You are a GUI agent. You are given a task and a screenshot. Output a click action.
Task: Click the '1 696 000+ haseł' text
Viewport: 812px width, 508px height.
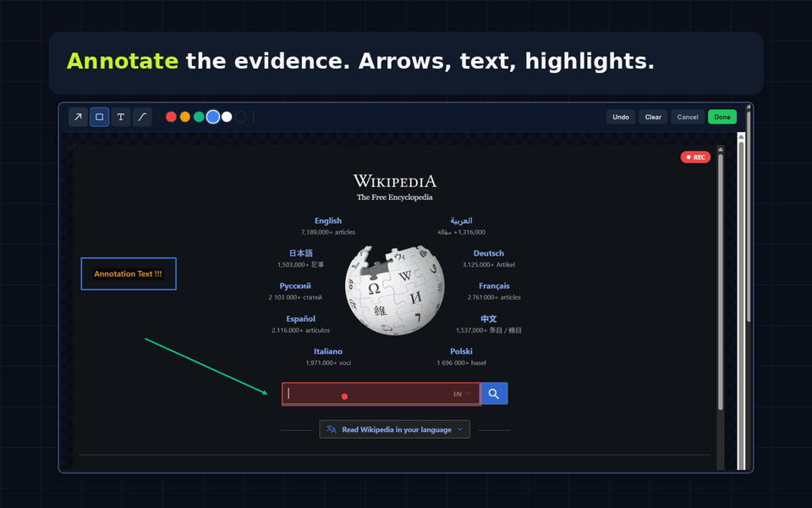pos(461,363)
